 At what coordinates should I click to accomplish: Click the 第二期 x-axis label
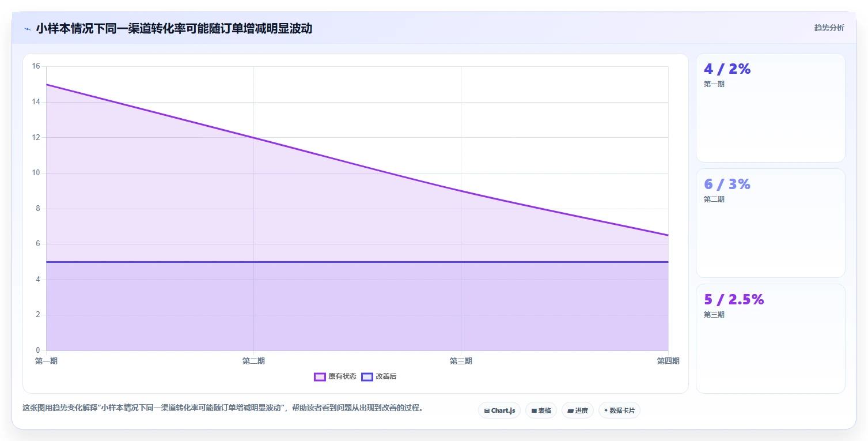coord(253,361)
